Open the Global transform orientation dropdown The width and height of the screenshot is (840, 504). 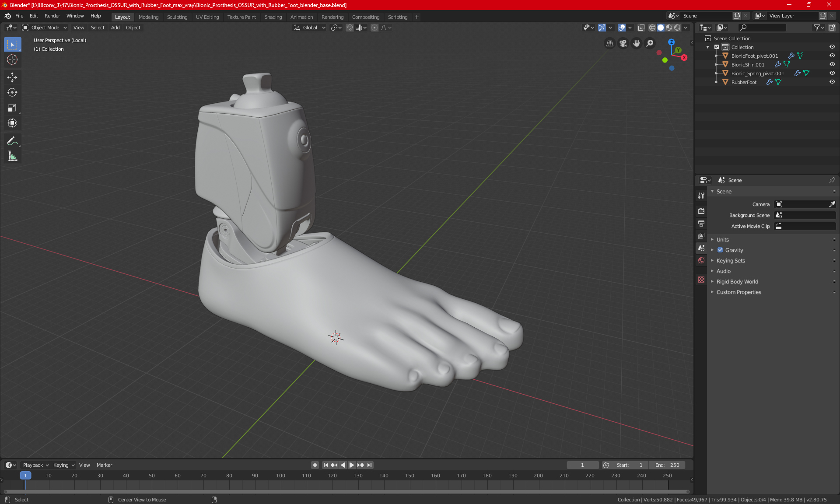tap(310, 28)
